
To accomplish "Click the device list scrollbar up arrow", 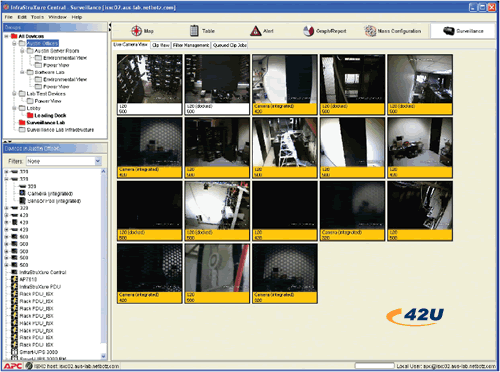I will tap(103, 171).
